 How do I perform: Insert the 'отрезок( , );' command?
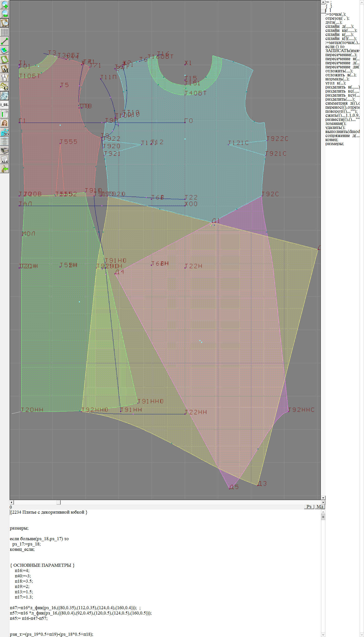[x=337, y=18]
